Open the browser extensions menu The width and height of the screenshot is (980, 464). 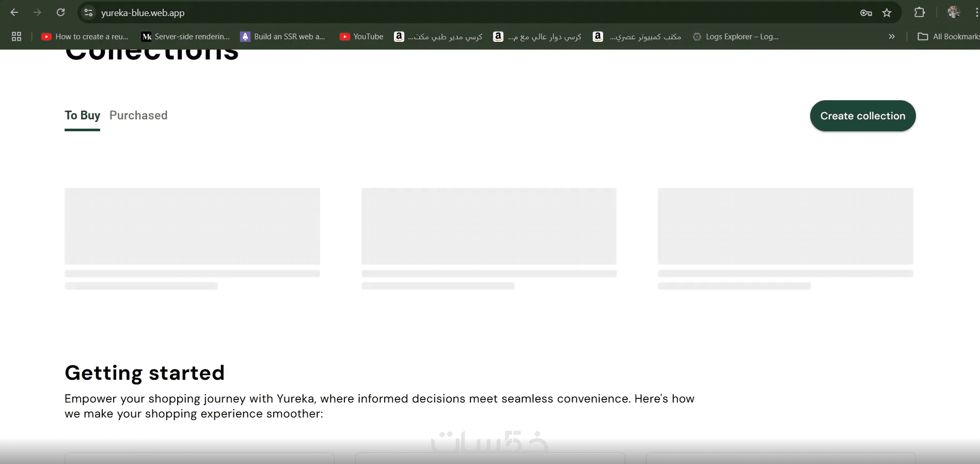pos(920,12)
